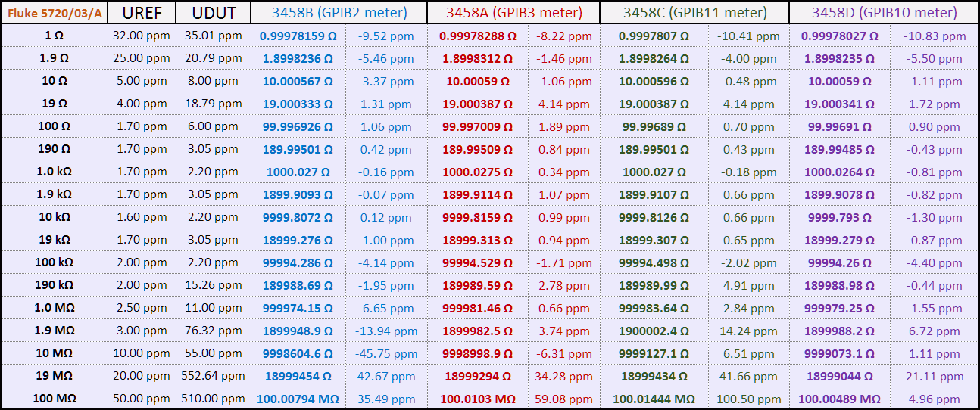Select the 552.64 ppm UDUT cell
This screenshot has width=980, height=410.
[214, 376]
